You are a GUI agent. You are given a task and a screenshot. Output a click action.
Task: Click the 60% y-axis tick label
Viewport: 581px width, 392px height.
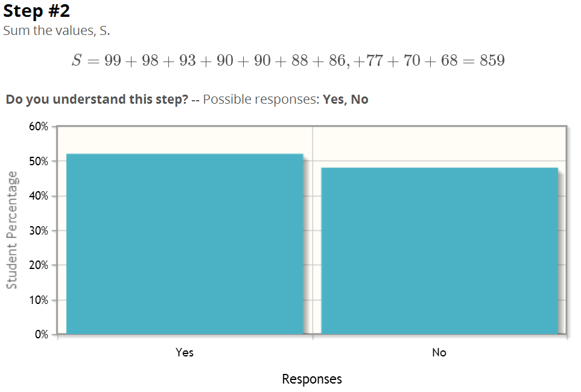click(x=39, y=126)
